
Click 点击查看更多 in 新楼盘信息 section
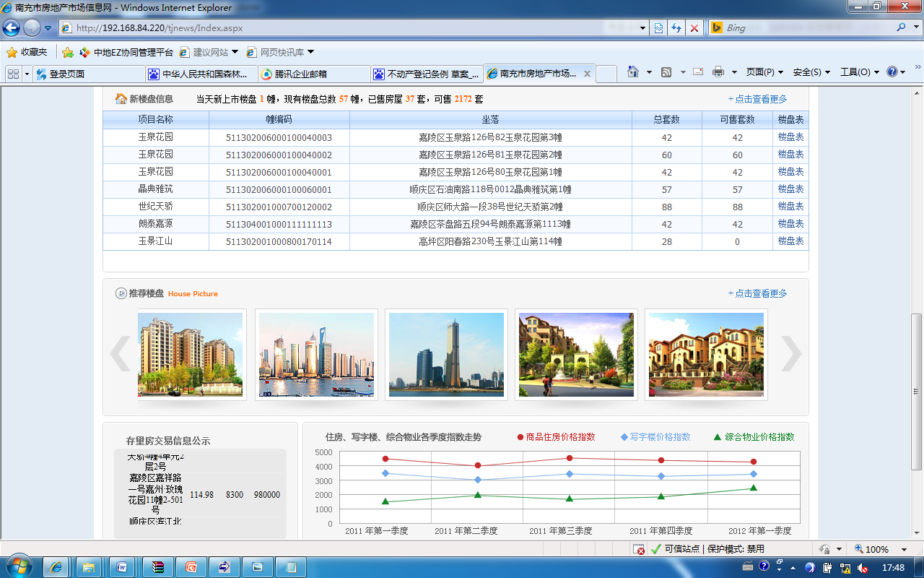click(757, 99)
